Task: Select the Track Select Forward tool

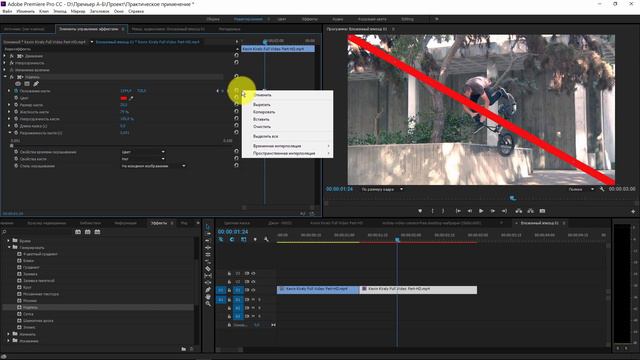Action: 208,233
